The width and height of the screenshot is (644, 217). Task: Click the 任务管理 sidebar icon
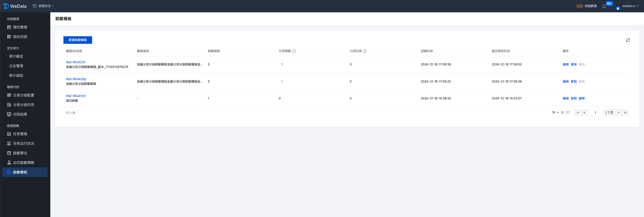coord(9,134)
